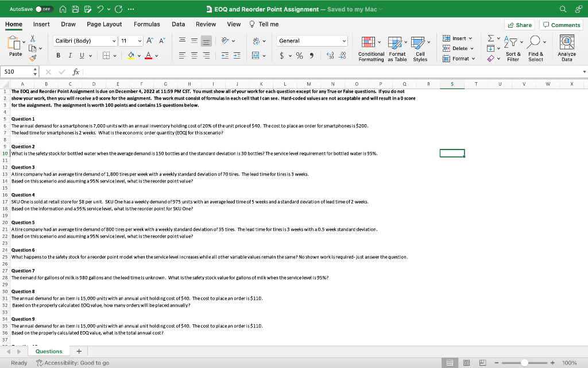Toggle Align Right
This screenshot has width=588, height=368.
206,56
